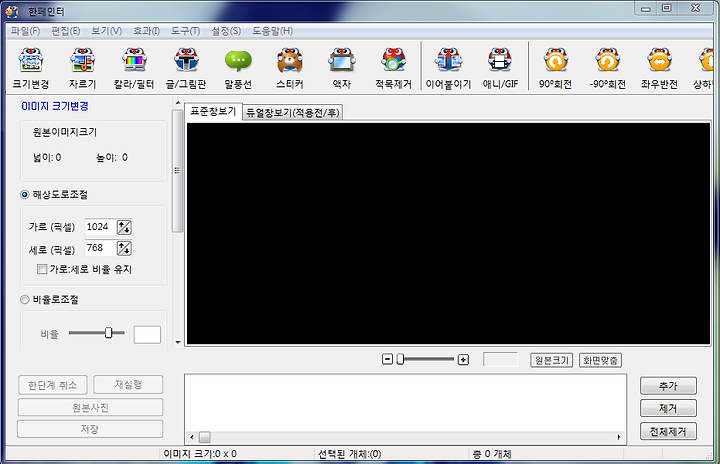
Task: Click the file list scroll left arrow
Action: coord(192,437)
